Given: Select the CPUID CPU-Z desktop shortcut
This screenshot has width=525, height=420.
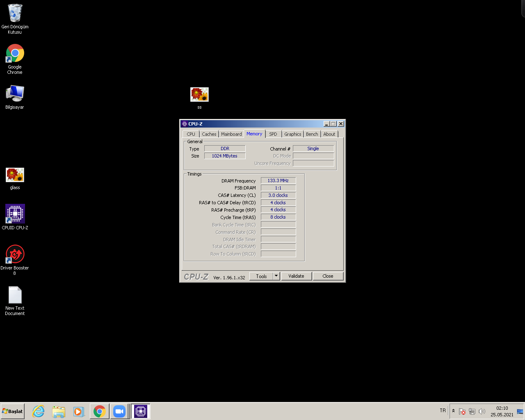Looking at the screenshot, I should 15,217.
